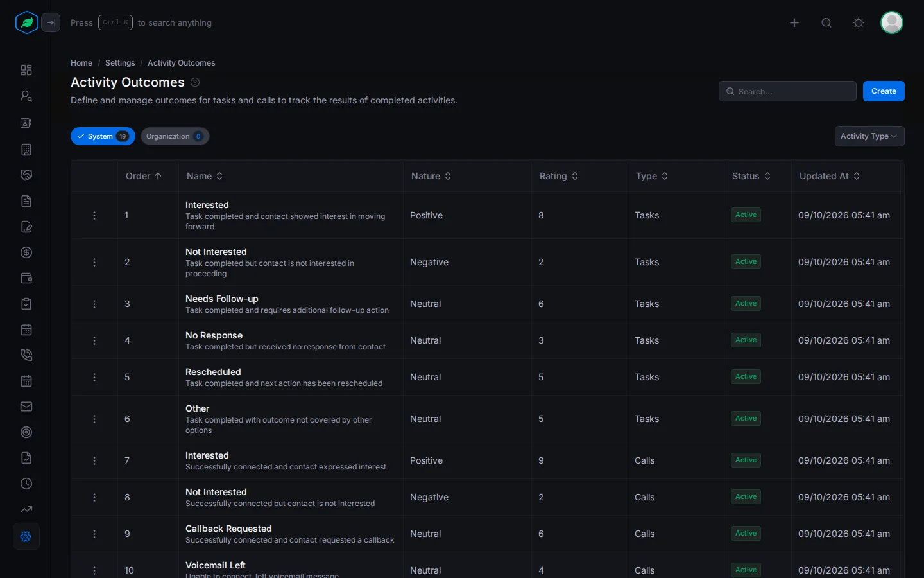The image size is (924, 578).
Task: Open companies building icon in sidebar
Action: [x=26, y=150]
